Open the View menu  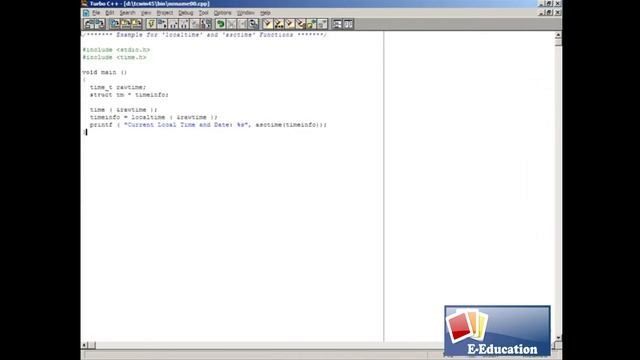pyautogui.click(x=146, y=13)
